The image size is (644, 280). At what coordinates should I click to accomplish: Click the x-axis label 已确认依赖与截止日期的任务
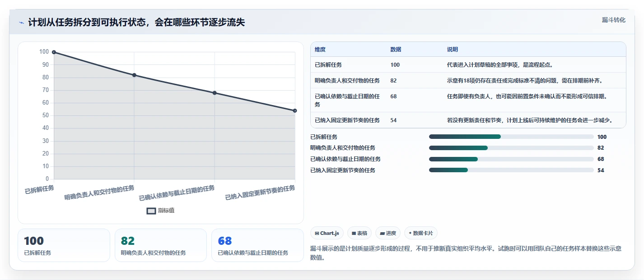[x=177, y=193]
